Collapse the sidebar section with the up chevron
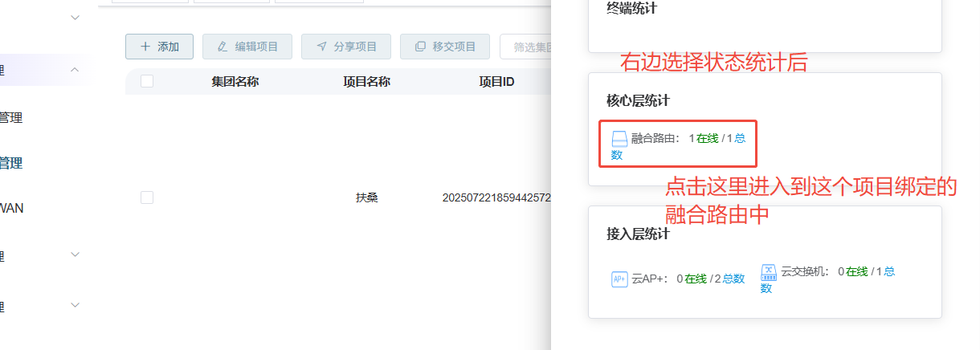 pos(75,70)
